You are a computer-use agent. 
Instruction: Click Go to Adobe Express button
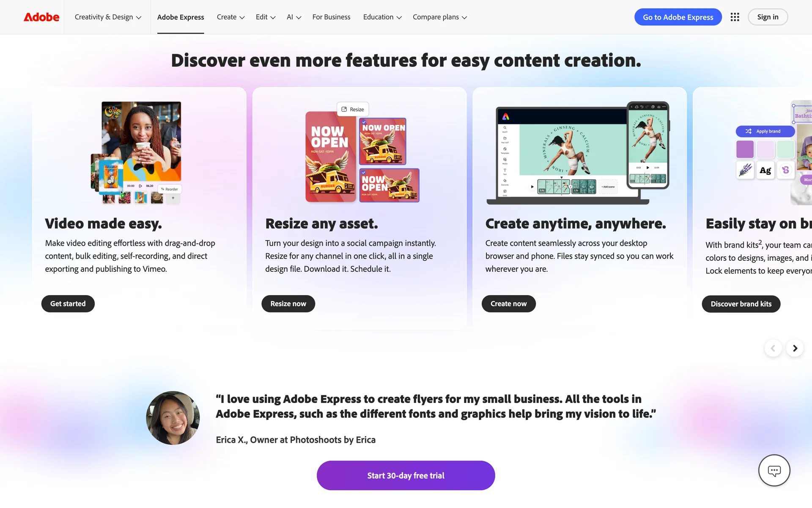(678, 17)
